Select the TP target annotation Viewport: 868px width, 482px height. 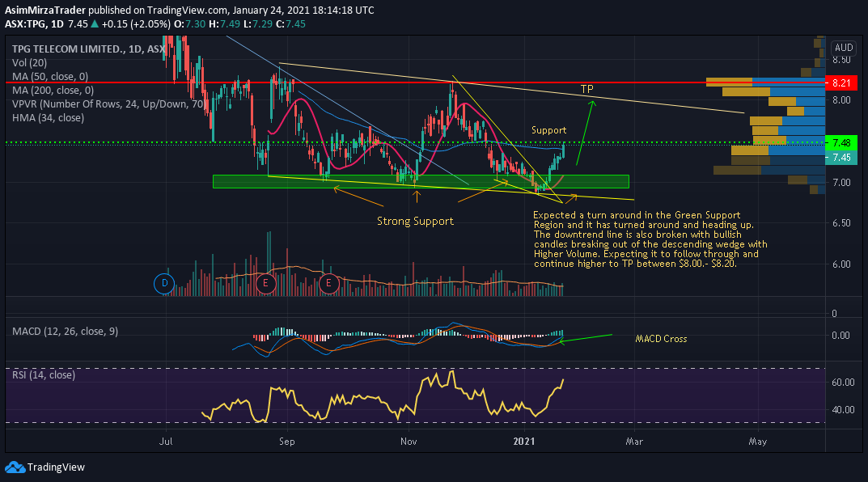586,89
